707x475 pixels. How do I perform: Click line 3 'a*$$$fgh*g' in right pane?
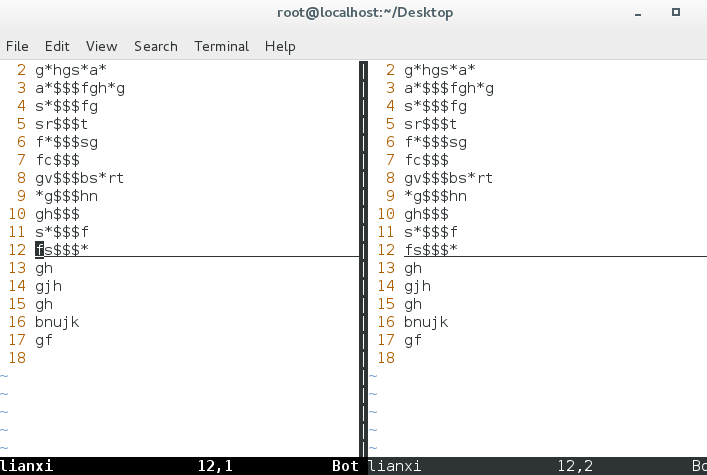point(449,88)
